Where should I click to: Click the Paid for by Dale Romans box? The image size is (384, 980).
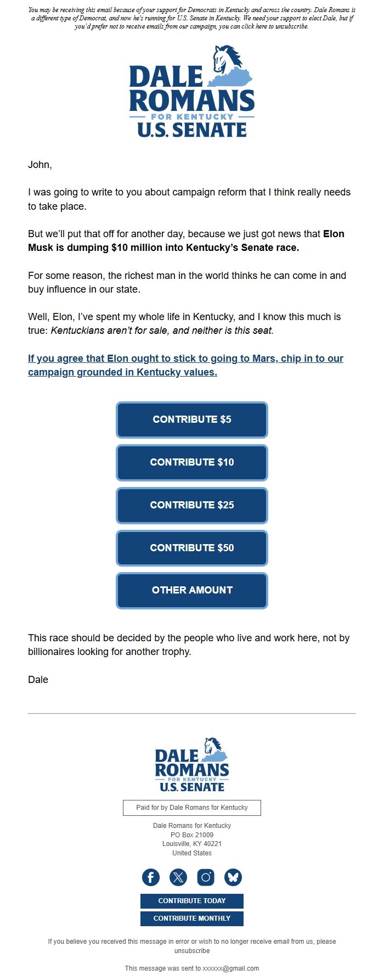(x=191, y=808)
